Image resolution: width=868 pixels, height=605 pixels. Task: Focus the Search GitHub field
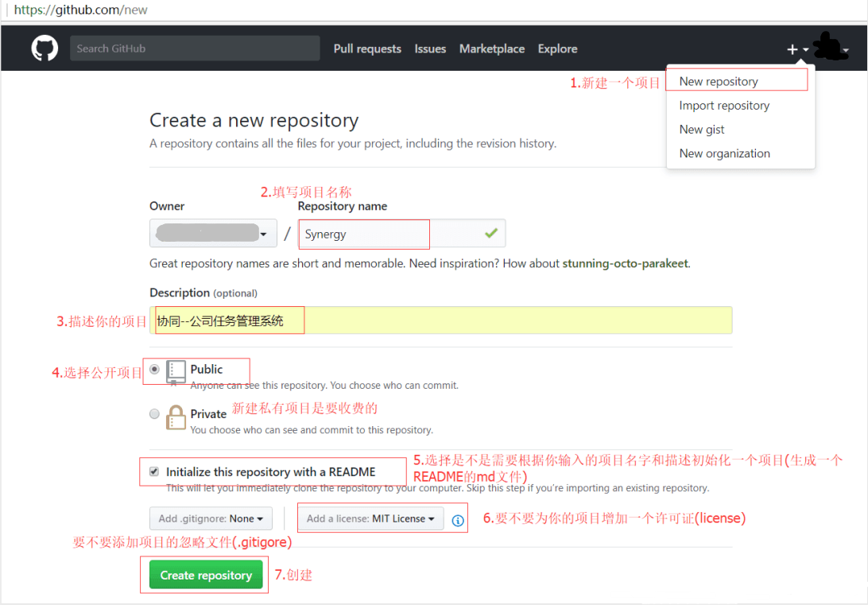pos(195,48)
